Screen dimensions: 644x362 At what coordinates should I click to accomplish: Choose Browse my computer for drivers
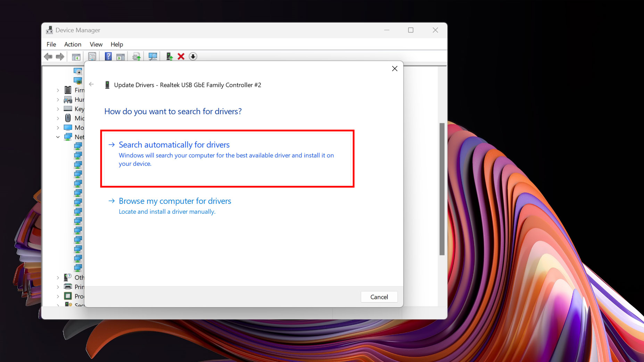point(227,206)
